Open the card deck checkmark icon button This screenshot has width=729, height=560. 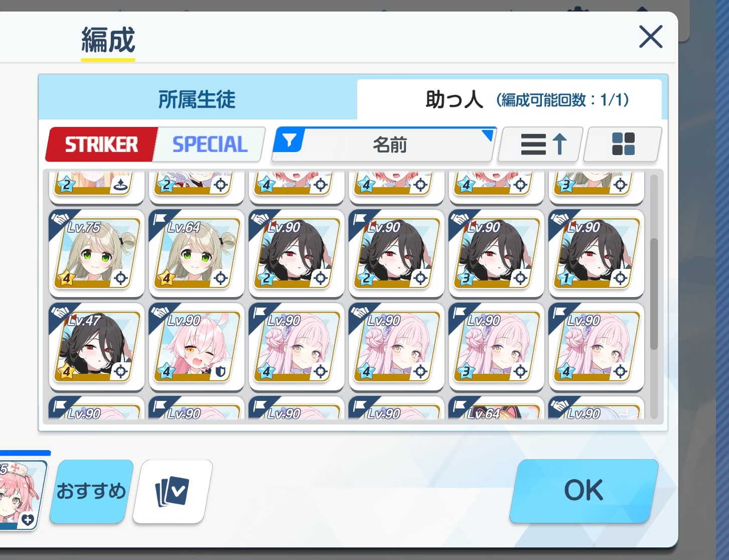click(x=172, y=492)
